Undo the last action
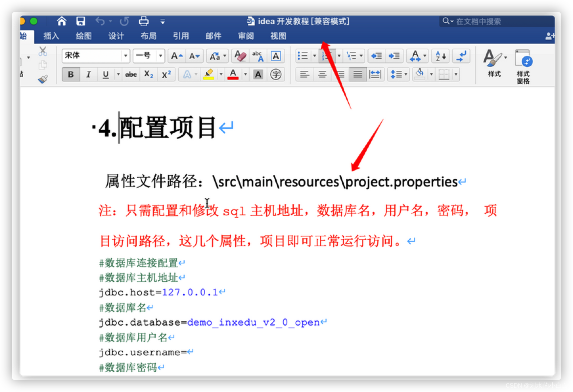The image size is (573, 392). 100,21
